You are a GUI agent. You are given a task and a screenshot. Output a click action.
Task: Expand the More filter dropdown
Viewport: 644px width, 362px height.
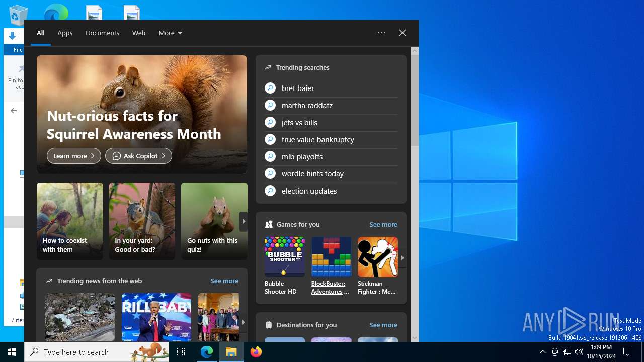[x=171, y=33]
